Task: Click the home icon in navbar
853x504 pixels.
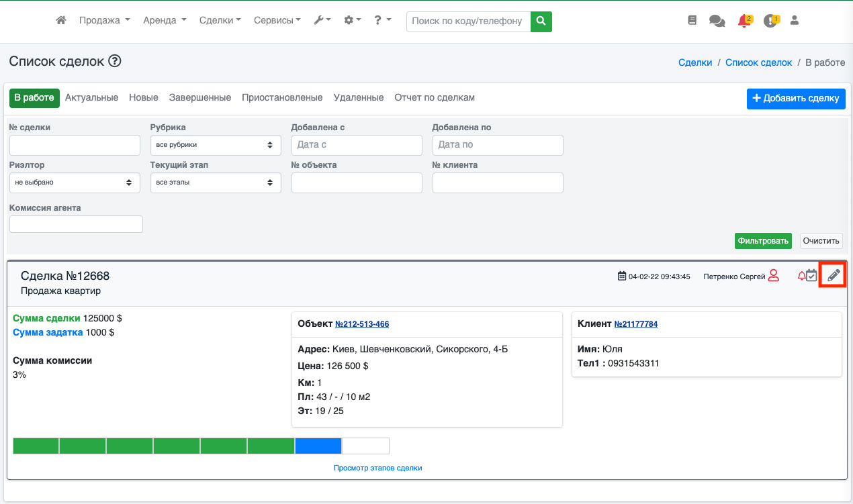Action: pyautogui.click(x=61, y=21)
